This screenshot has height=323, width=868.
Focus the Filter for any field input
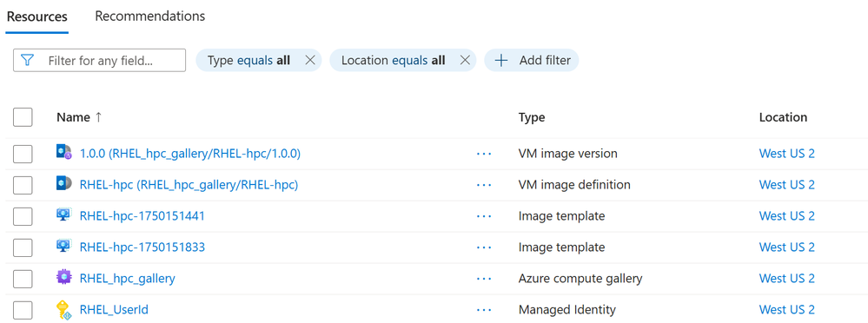coord(99,60)
